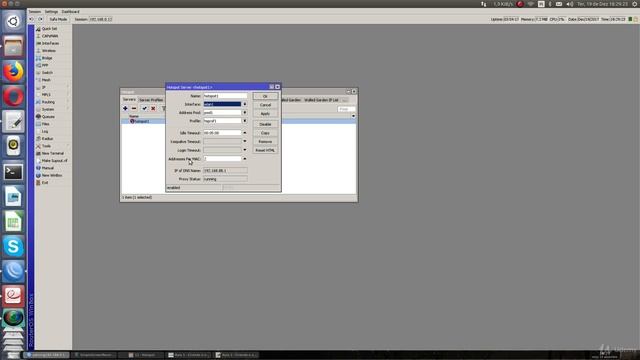Click Make Supout.rif in sidebar

[x=54, y=161]
